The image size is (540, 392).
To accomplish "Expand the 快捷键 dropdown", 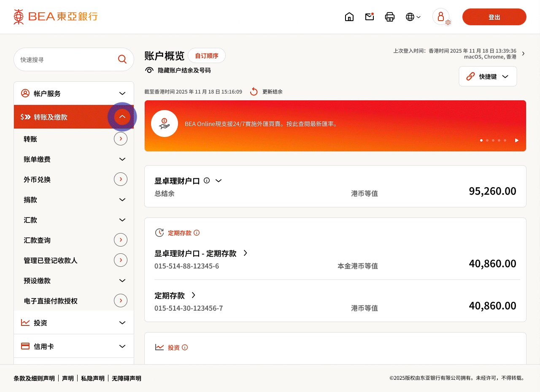I will [488, 76].
